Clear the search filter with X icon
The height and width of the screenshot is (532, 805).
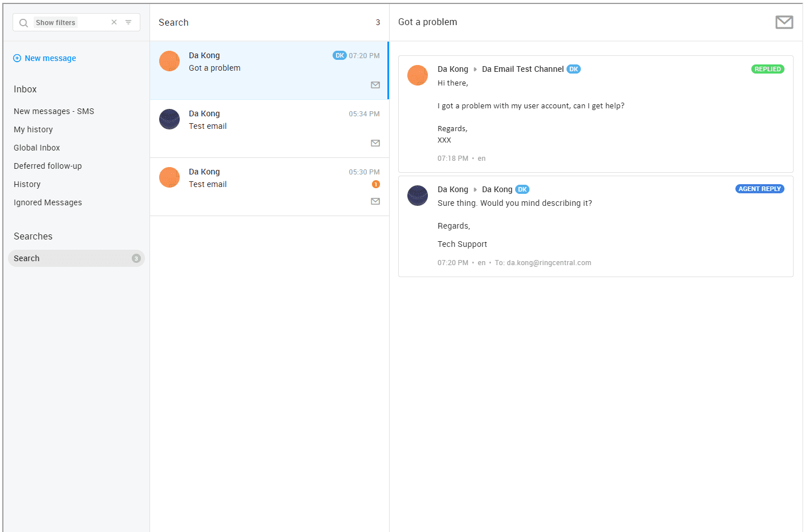tap(114, 22)
